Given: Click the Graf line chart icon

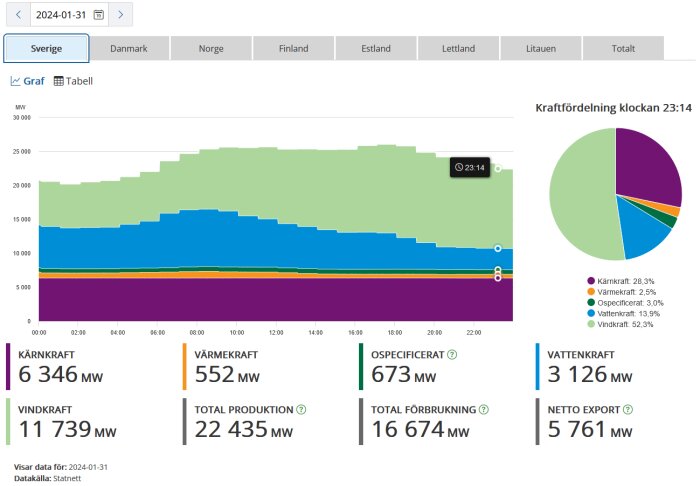Looking at the screenshot, I should 15,81.
